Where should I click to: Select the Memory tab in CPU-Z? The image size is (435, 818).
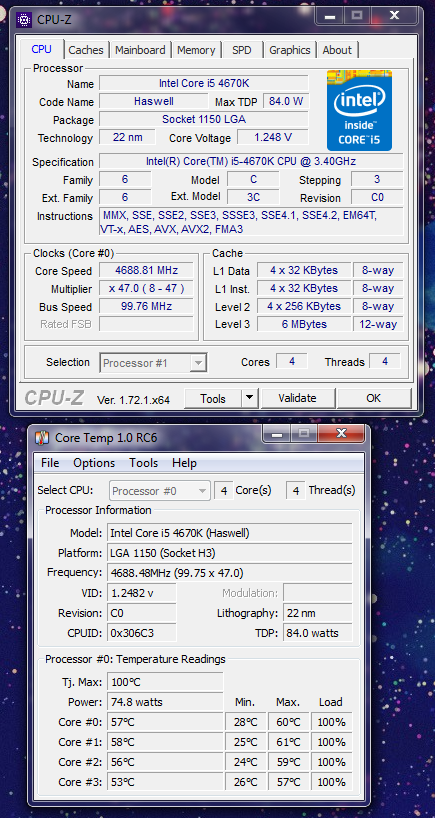tap(196, 50)
